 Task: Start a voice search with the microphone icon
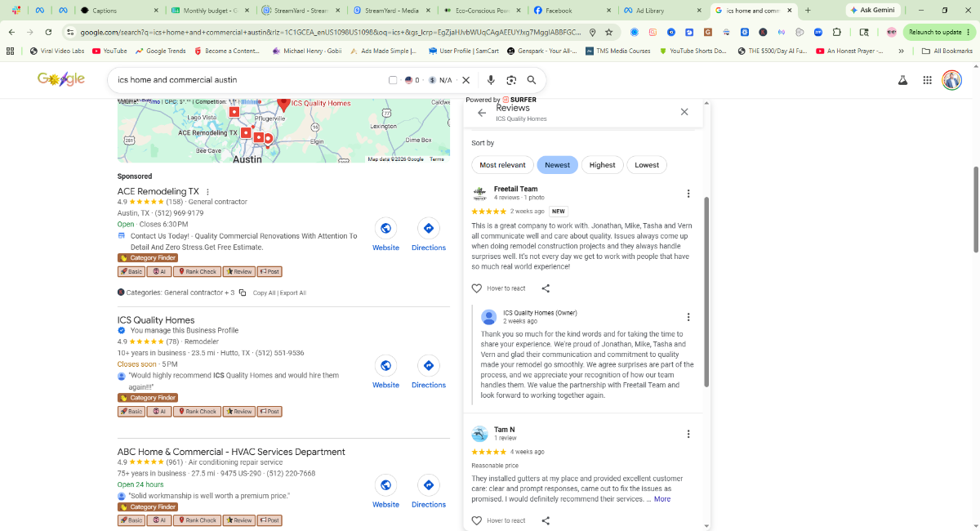coord(491,80)
